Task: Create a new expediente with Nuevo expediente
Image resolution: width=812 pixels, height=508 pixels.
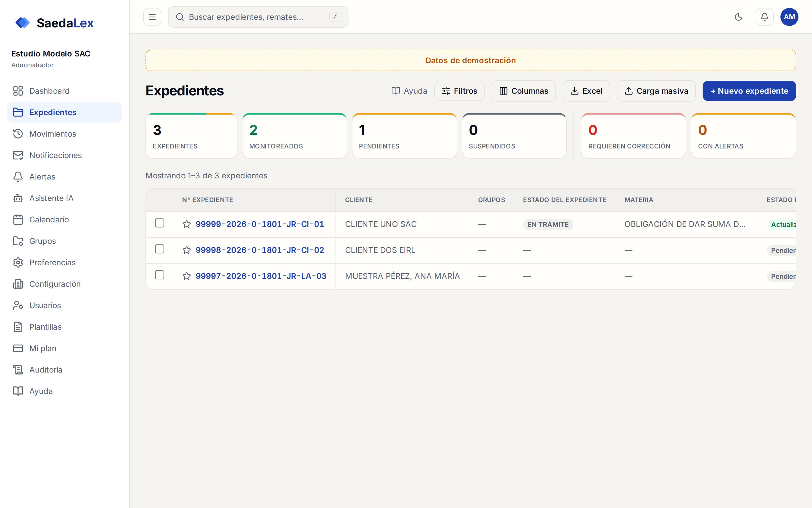Action: (749, 91)
